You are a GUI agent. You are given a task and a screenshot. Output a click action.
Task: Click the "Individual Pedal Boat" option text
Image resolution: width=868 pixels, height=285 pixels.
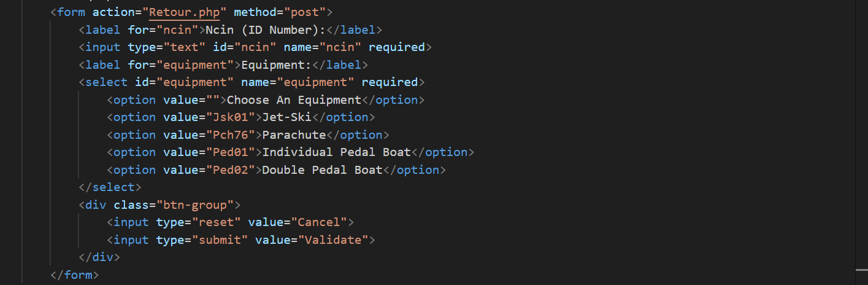pos(336,152)
